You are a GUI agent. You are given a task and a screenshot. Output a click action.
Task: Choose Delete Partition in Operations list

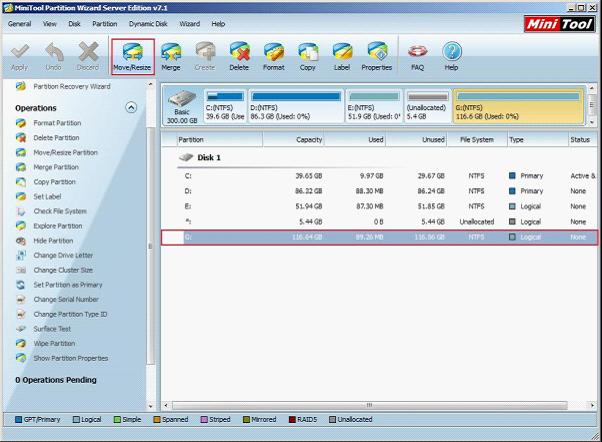coord(56,137)
